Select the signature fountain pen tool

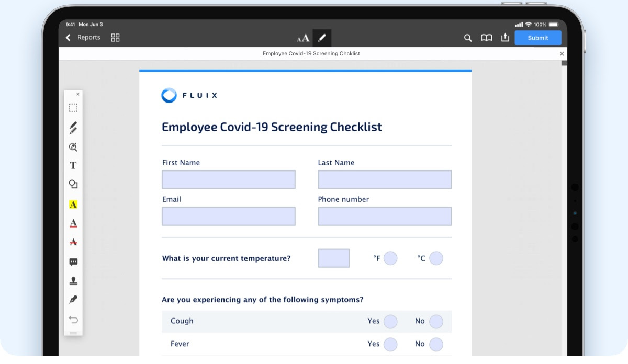click(73, 300)
